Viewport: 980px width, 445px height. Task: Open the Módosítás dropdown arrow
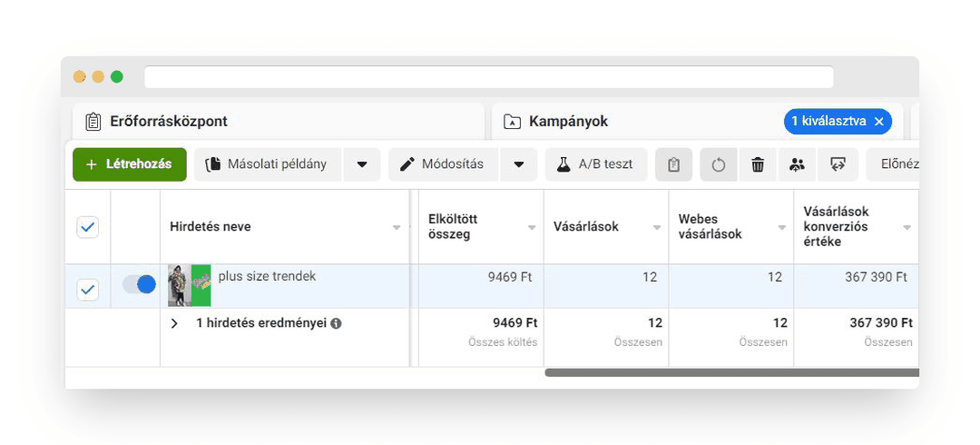[x=519, y=164]
